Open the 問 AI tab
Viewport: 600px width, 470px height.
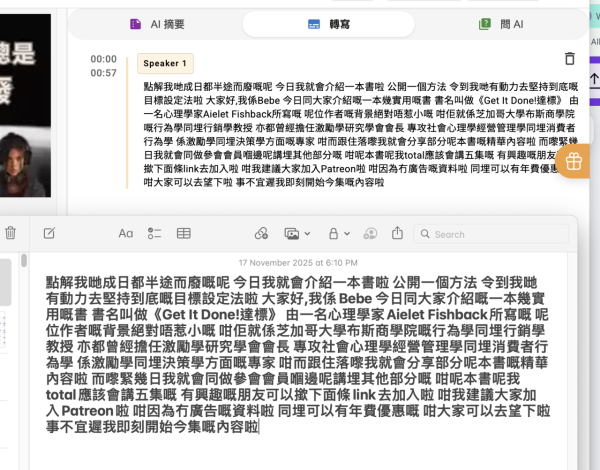[501, 24]
